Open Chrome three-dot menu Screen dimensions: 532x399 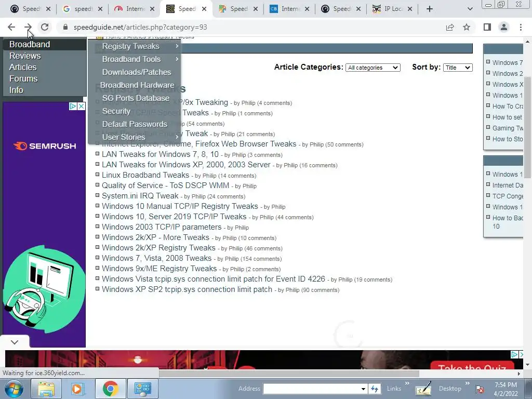click(521, 27)
